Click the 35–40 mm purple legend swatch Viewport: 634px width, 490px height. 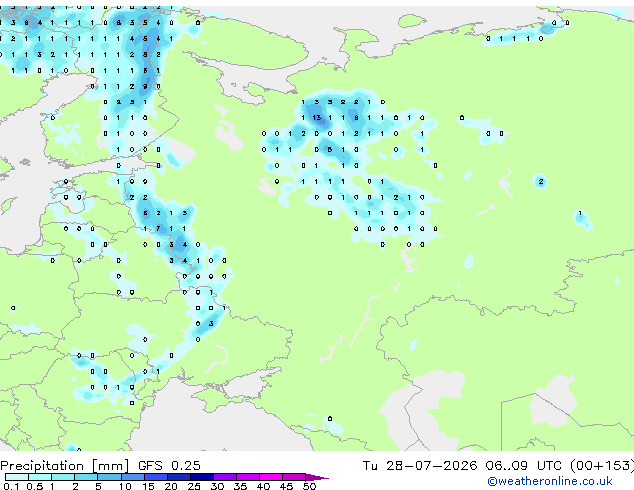click(x=248, y=477)
